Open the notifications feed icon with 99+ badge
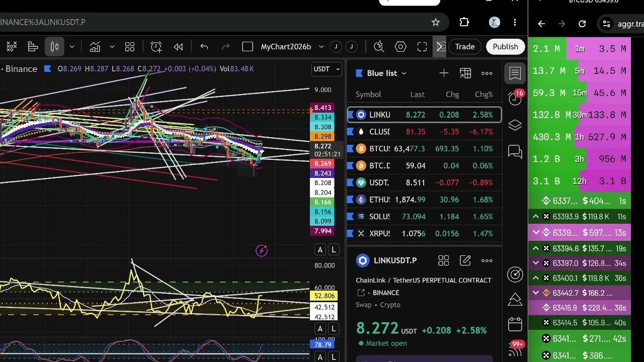The width and height of the screenshot is (644, 362). pos(515,349)
